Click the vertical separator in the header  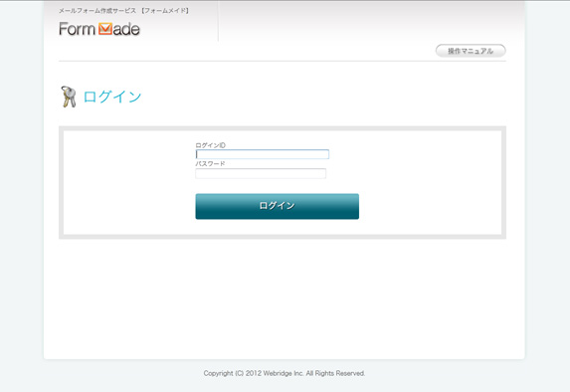tap(218, 21)
